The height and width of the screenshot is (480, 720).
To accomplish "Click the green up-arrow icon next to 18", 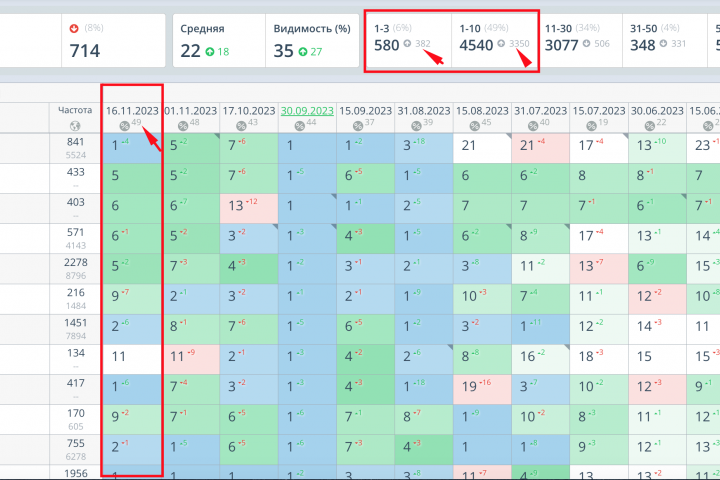I will 210,51.
